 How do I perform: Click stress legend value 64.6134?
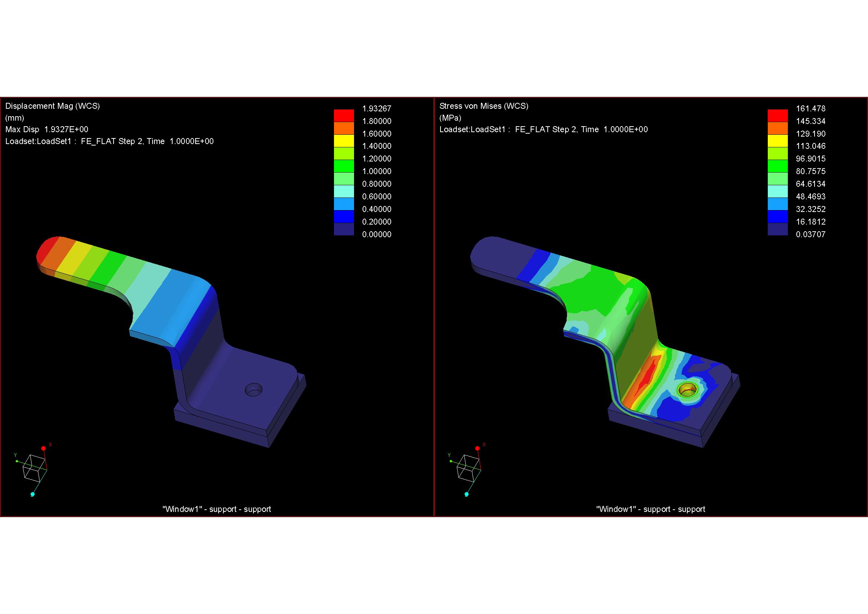tap(810, 184)
